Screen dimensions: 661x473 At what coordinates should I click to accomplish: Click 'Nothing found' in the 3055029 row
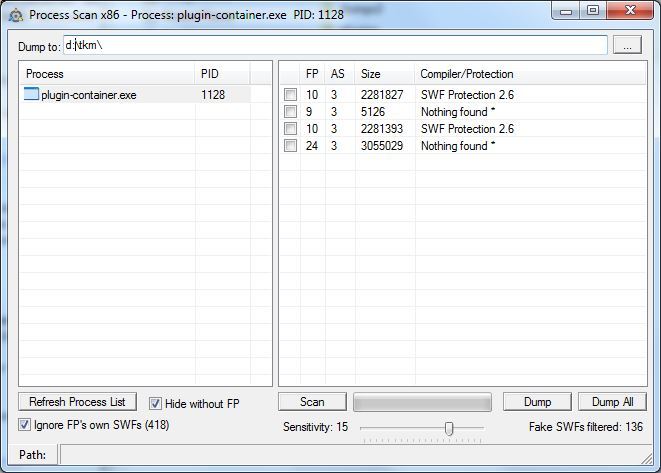click(458, 146)
